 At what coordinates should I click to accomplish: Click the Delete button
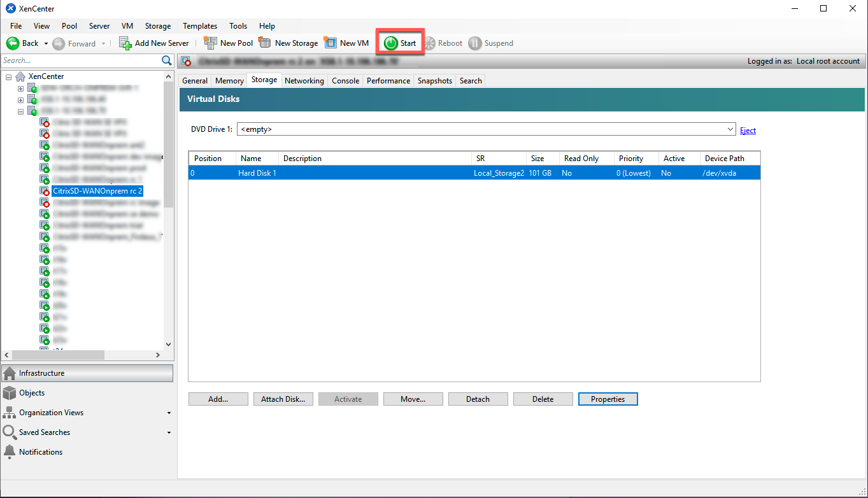tap(543, 399)
